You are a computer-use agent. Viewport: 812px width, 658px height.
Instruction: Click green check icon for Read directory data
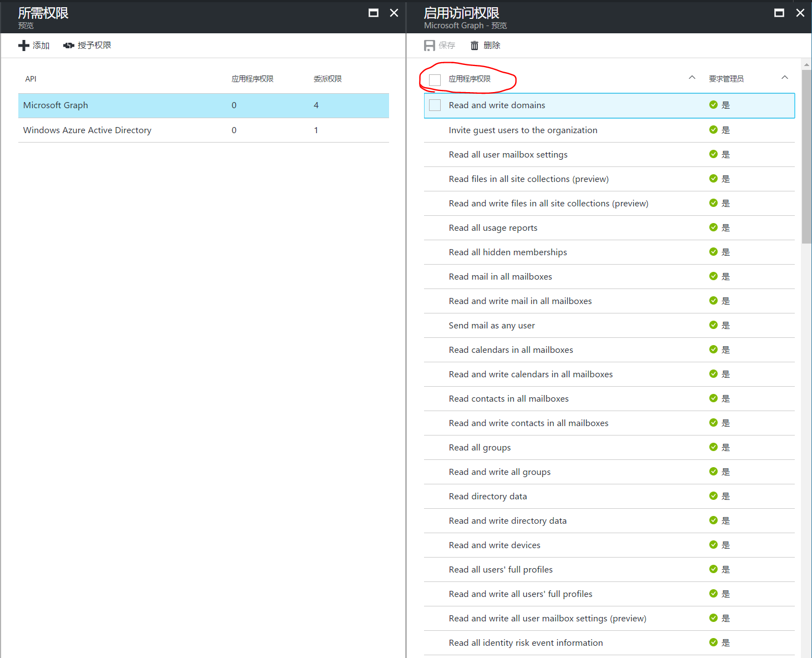[713, 495]
